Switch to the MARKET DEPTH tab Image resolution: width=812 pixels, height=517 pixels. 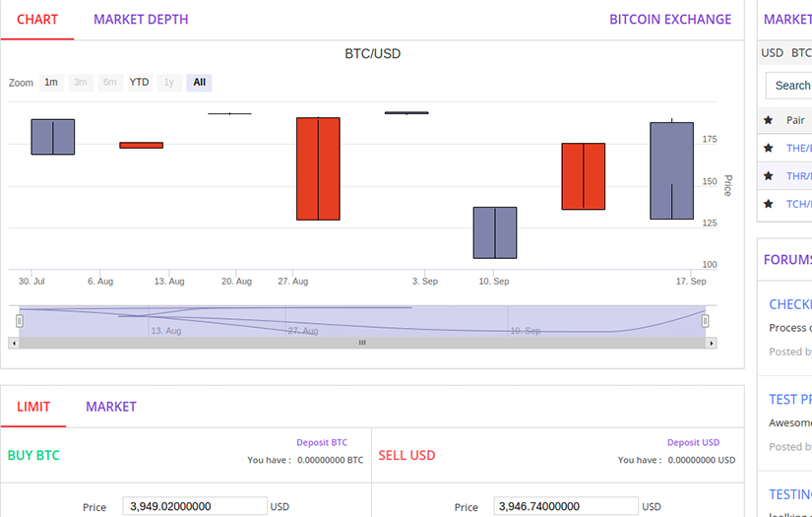click(x=141, y=20)
